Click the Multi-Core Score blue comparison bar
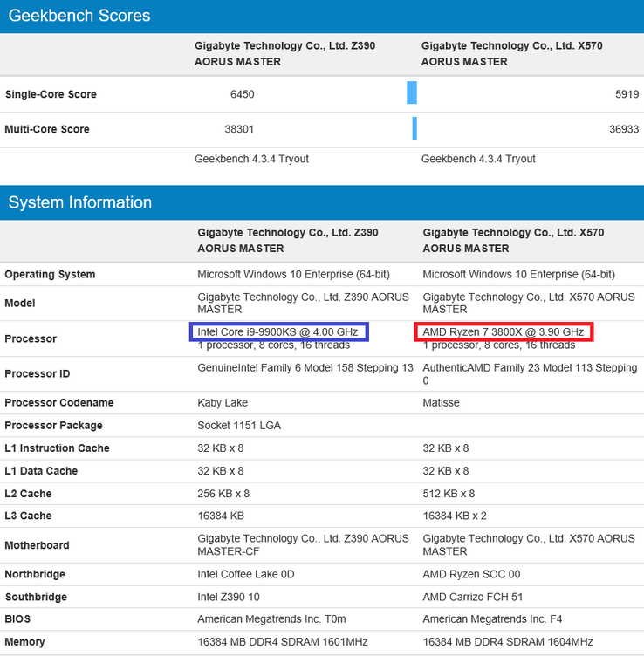The image size is (644, 656). coord(414,128)
